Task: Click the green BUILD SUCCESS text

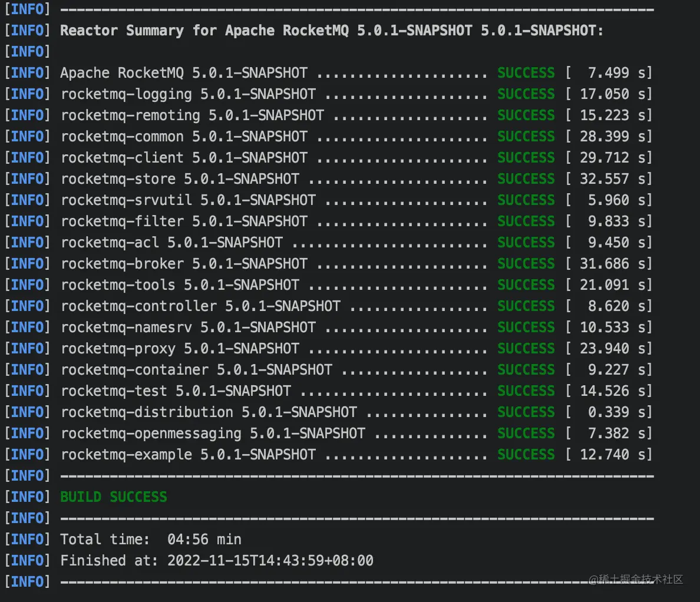Action: (x=114, y=497)
